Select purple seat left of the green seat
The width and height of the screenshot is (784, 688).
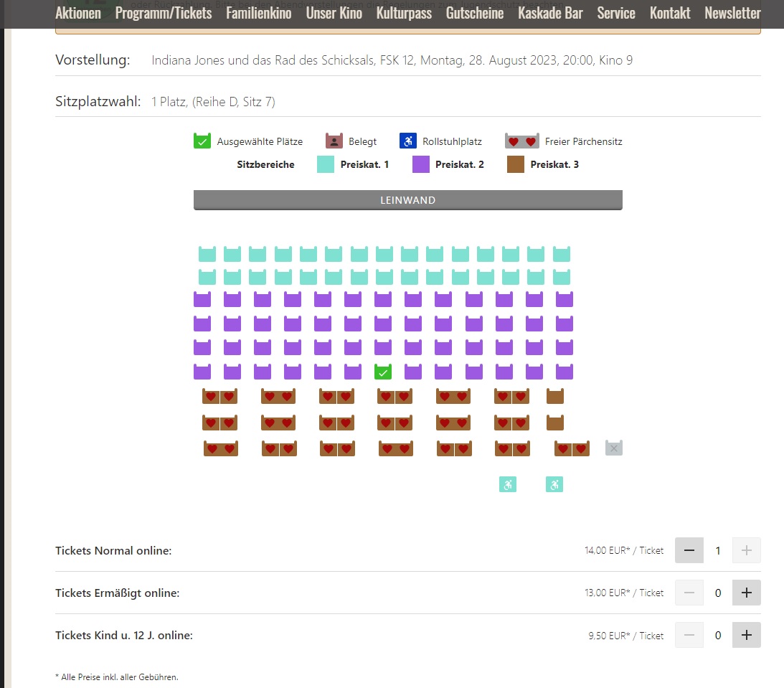coord(353,372)
